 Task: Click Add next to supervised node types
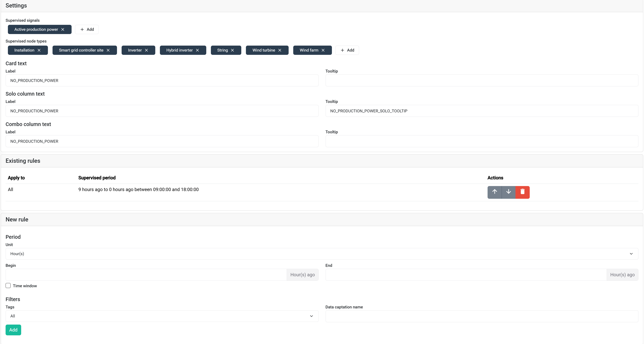[x=347, y=50]
